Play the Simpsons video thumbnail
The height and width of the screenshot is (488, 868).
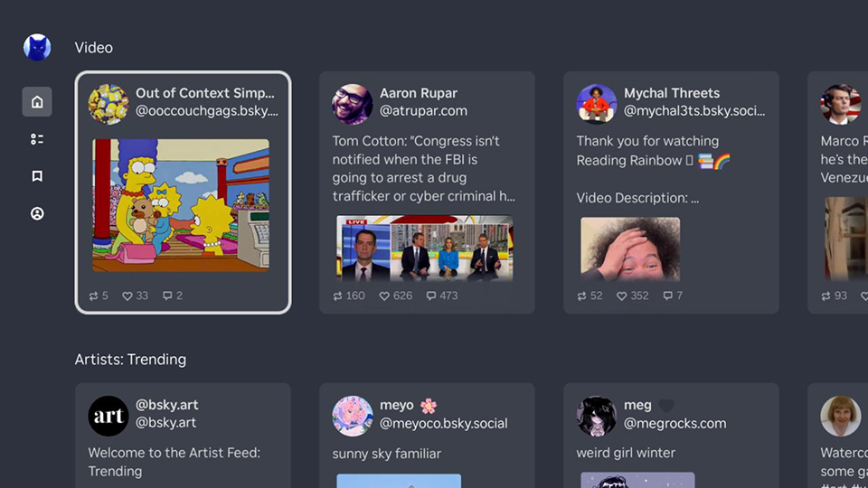tap(181, 204)
